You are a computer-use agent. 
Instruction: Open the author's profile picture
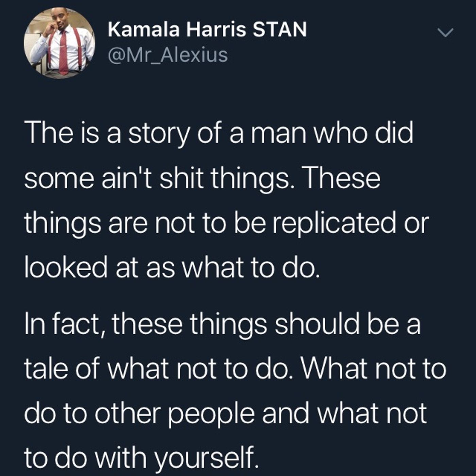pyautogui.click(x=60, y=43)
